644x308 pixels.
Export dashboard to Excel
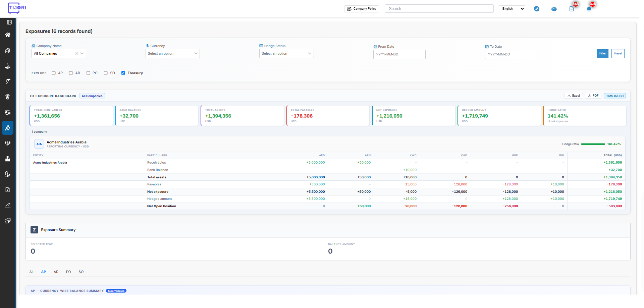coord(574,96)
